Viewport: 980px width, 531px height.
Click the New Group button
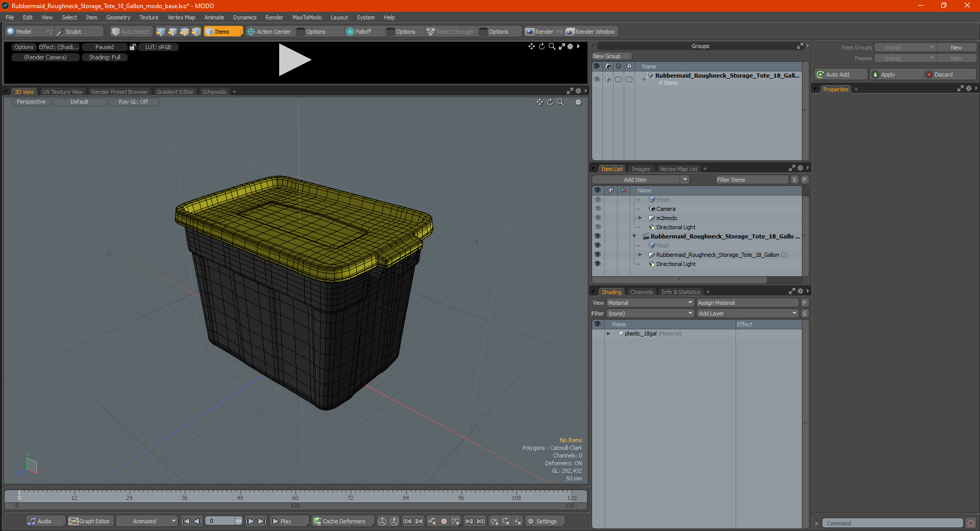[611, 56]
